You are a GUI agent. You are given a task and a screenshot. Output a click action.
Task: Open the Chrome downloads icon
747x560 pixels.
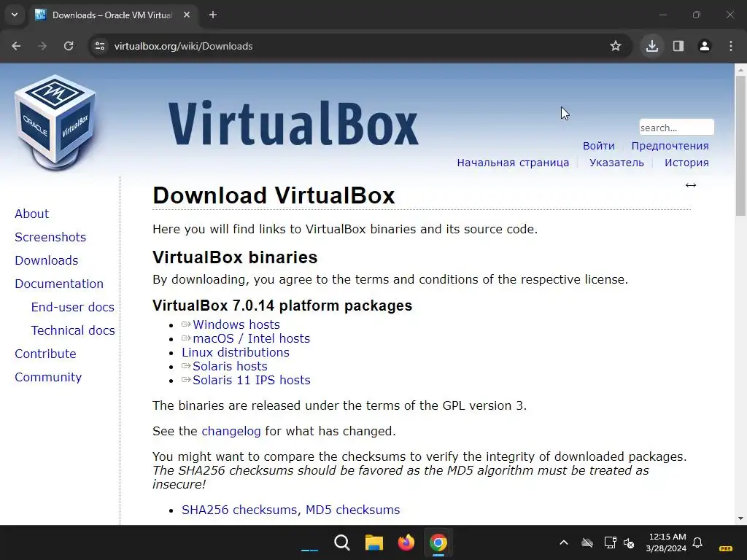pyautogui.click(x=652, y=46)
